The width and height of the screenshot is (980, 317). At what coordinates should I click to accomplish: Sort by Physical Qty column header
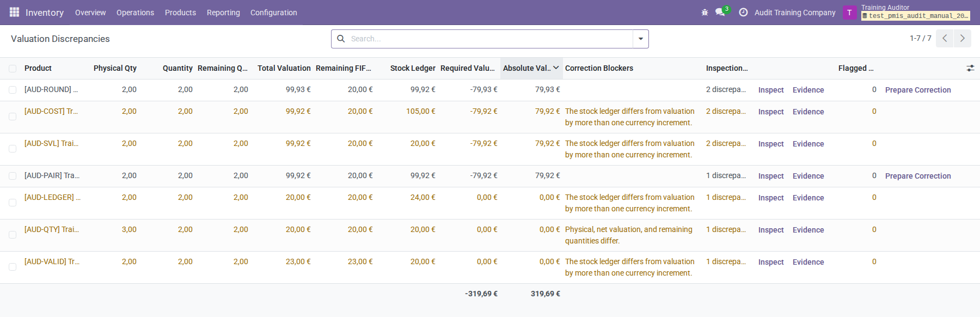115,68
